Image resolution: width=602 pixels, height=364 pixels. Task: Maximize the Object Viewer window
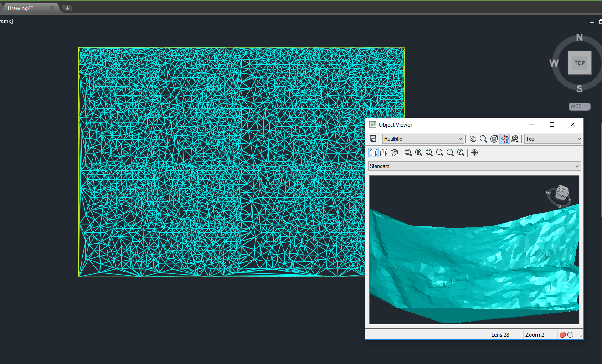[x=552, y=124]
